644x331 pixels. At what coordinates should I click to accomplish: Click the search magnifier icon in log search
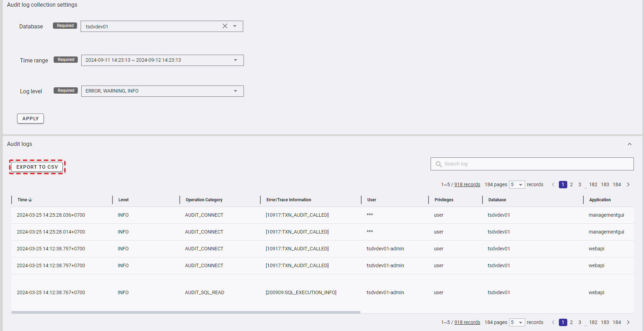point(438,164)
